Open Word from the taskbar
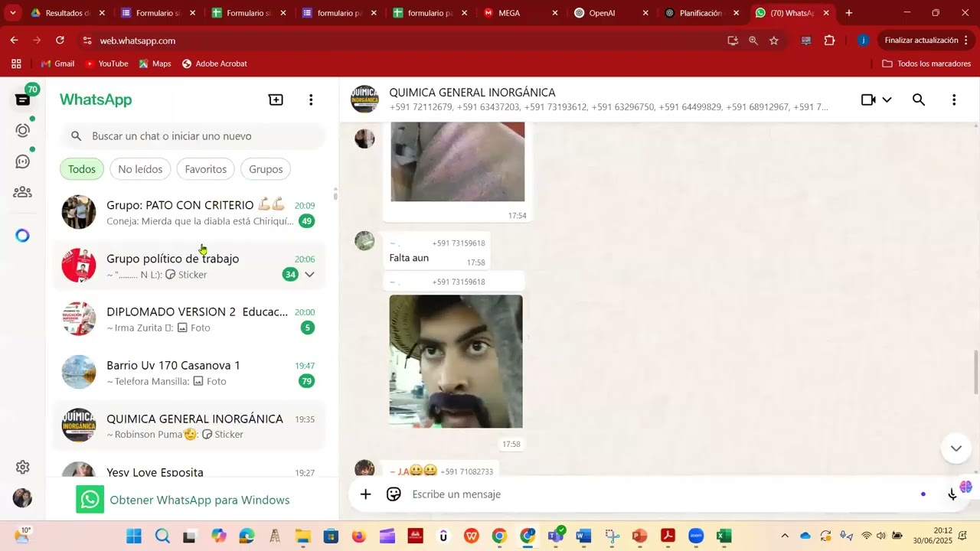The height and width of the screenshot is (551, 980). 583,536
